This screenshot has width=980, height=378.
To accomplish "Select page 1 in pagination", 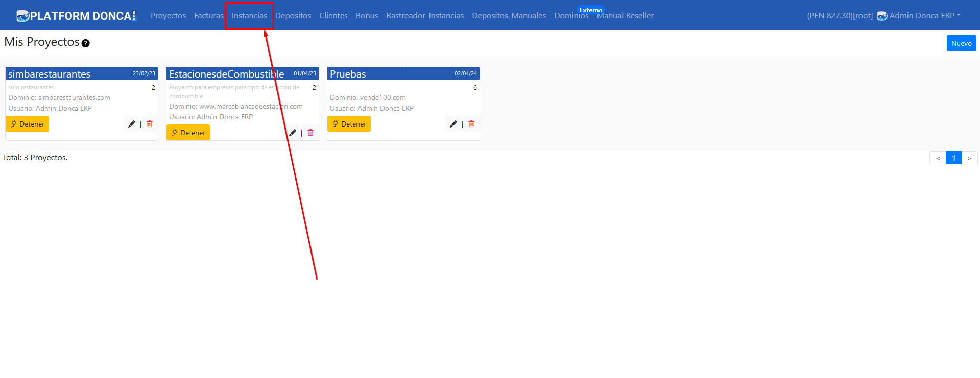I will pyautogui.click(x=953, y=158).
